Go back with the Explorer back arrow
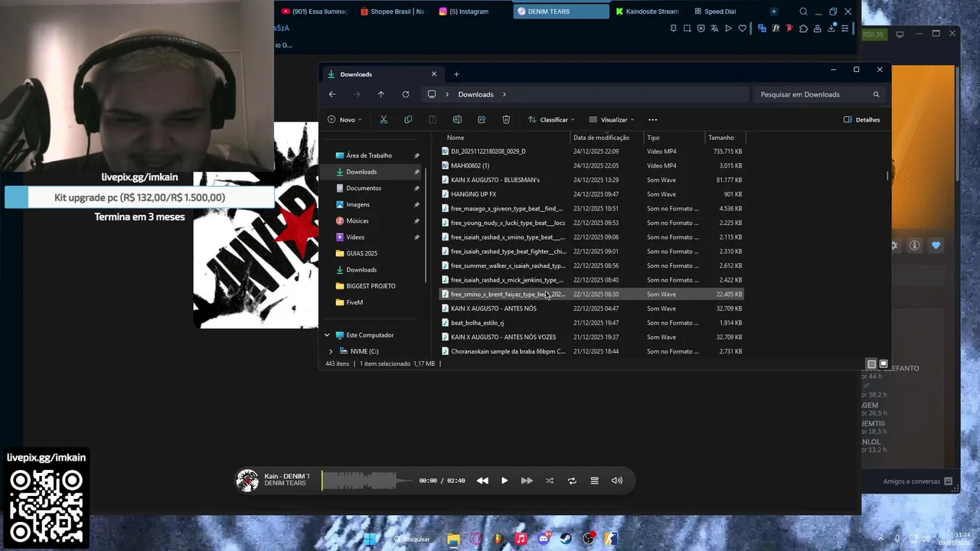The width and height of the screenshot is (980, 551). 332,94
